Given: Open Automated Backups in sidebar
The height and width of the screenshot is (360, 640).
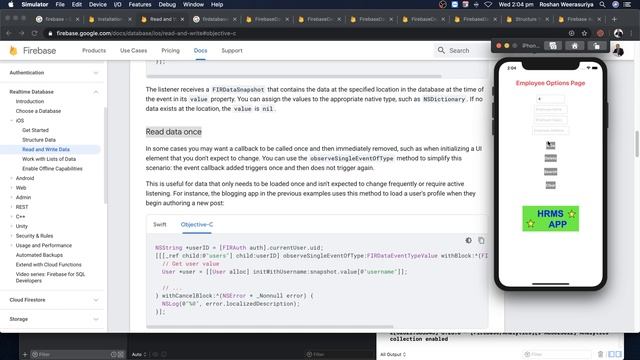Looking at the screenshot, I should pos(39,255).
